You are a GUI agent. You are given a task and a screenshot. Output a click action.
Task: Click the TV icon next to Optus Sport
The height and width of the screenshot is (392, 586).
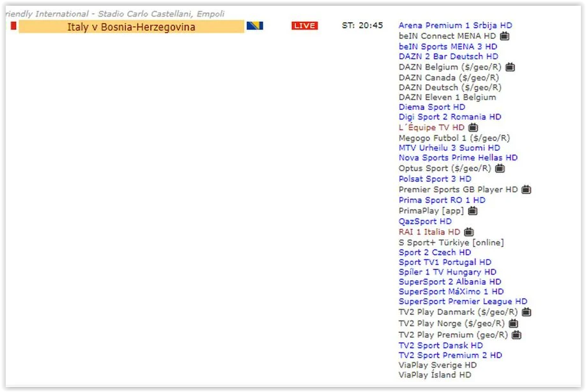(500, 169)
